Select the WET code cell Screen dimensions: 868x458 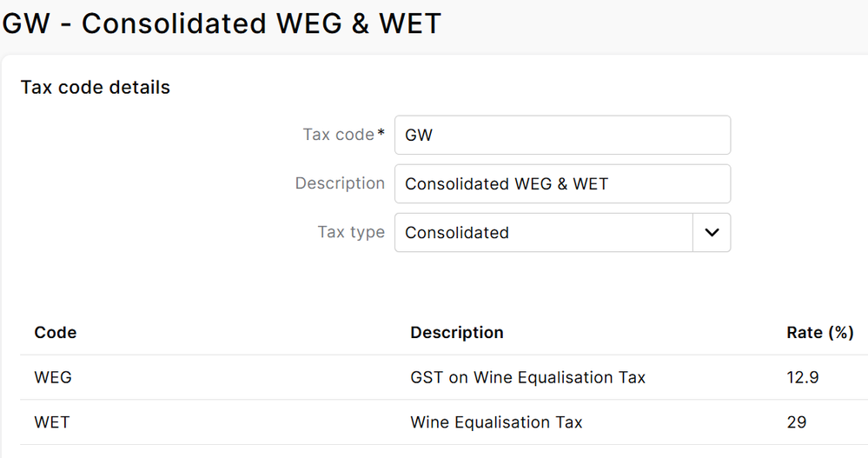[52, 423]
